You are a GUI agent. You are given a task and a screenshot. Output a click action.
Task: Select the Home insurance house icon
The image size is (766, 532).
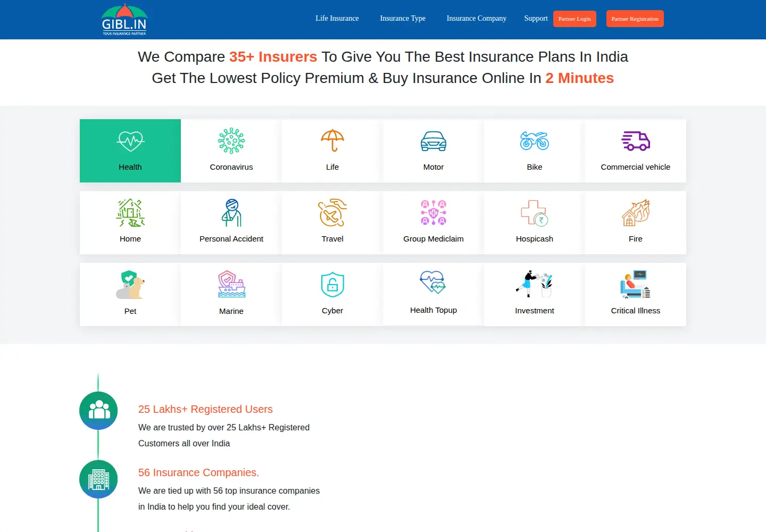[130, 213]
